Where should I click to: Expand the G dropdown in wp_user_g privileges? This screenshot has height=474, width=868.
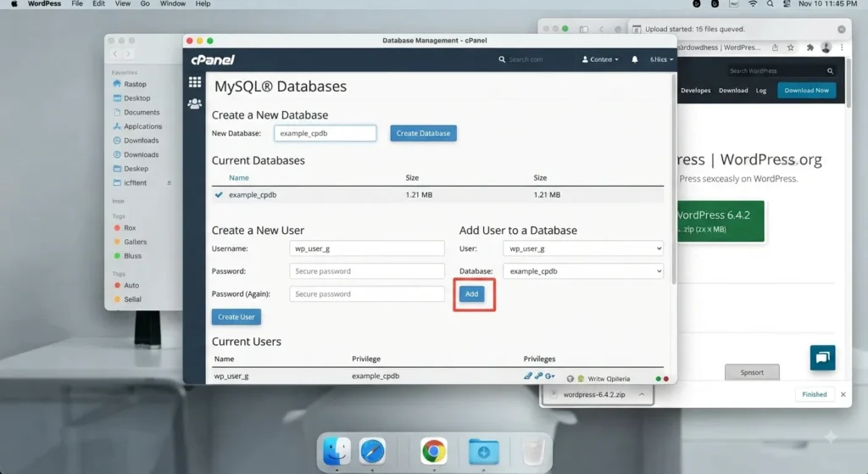pyautogui.click(x=549, y=376)
